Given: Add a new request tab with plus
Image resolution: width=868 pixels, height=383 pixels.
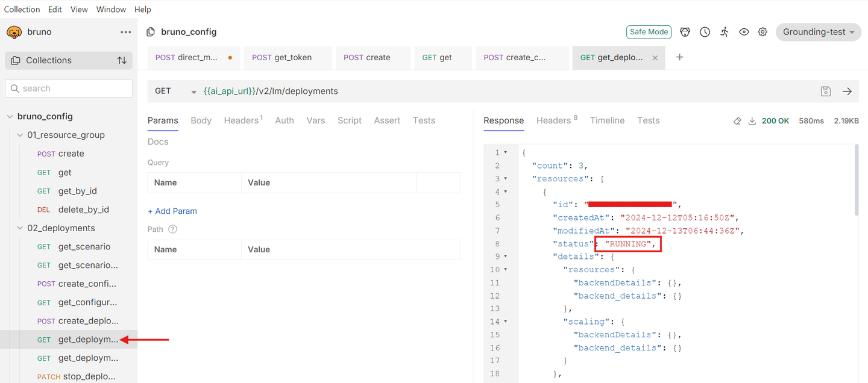Looking at the screenshot, I should (x=680, y=57).
